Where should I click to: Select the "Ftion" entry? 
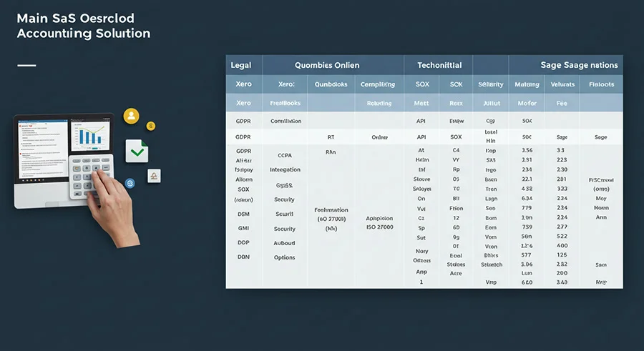point(456,209)
